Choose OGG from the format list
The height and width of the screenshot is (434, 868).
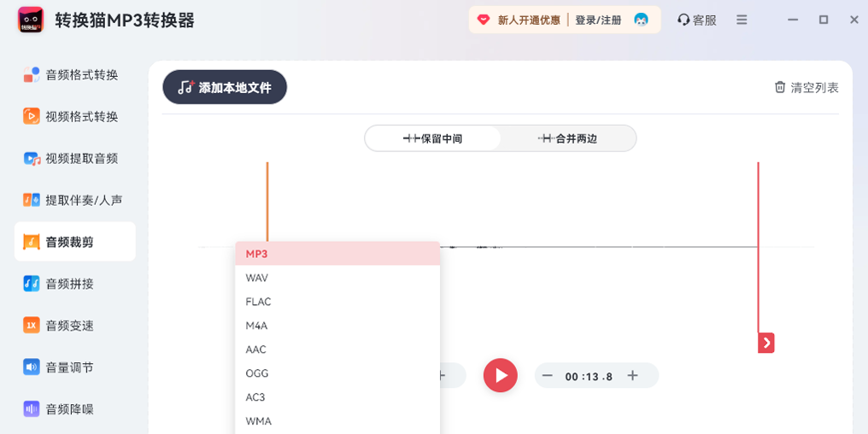(x=337, y=373)
